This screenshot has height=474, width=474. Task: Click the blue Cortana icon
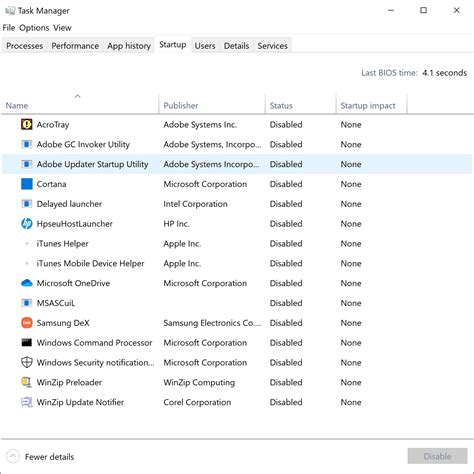pos(27,184)
